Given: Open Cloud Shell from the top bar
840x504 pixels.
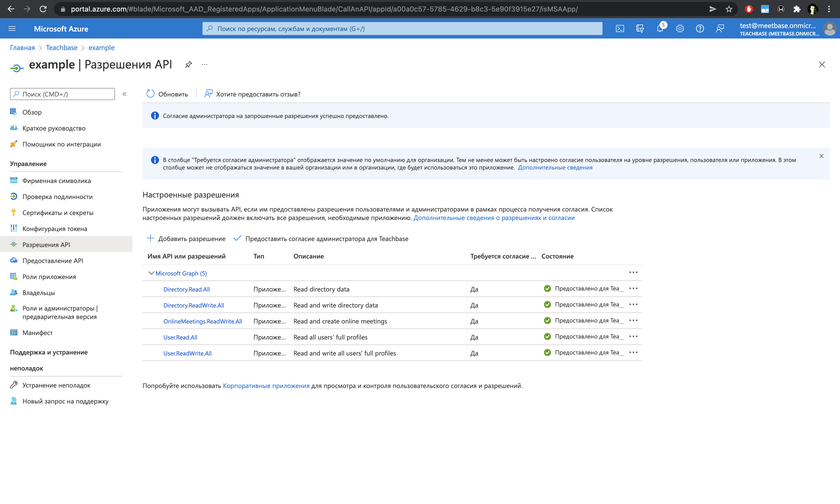Looking at the screenshot, I should coord(620,28).
